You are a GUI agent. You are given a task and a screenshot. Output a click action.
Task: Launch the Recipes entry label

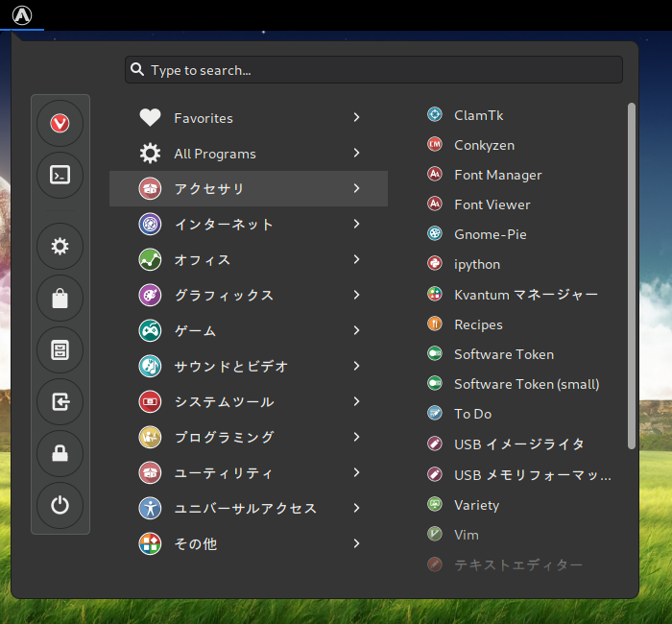coord(478,324)
